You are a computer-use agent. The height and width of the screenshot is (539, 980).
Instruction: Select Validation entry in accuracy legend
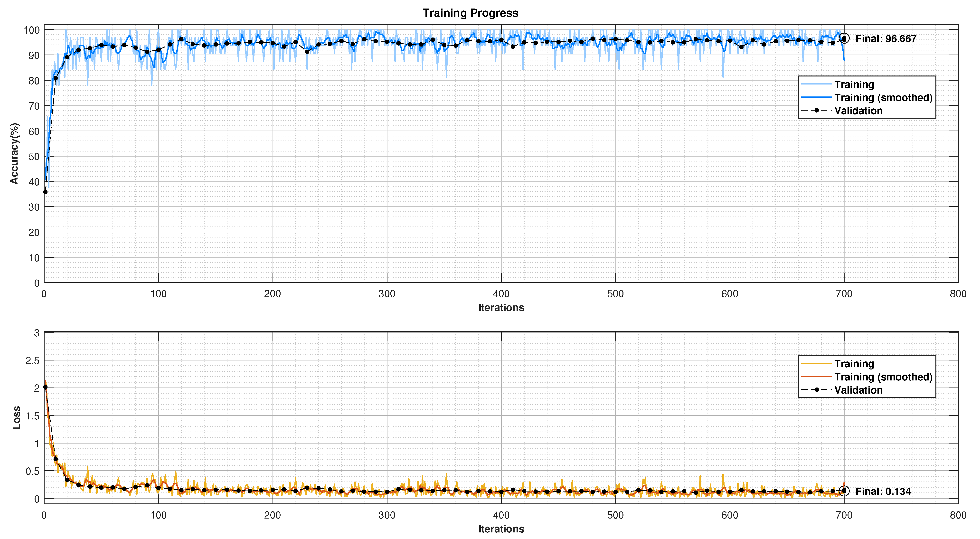tap(858, 111)
